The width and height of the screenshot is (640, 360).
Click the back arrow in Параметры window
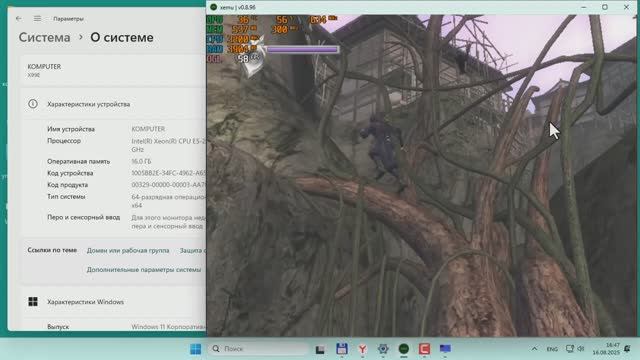[19, 19]
